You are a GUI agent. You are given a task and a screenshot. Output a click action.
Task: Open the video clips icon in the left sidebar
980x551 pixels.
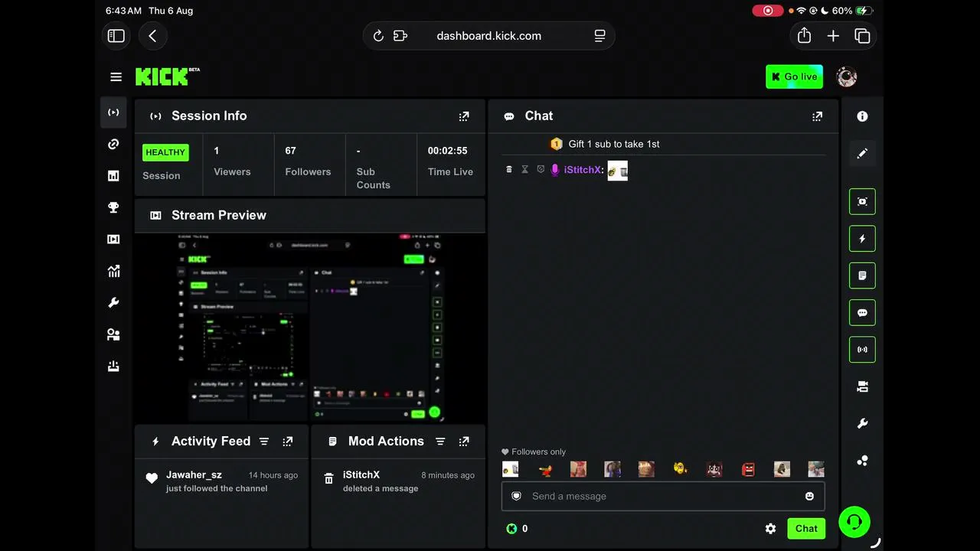(113, 240)
